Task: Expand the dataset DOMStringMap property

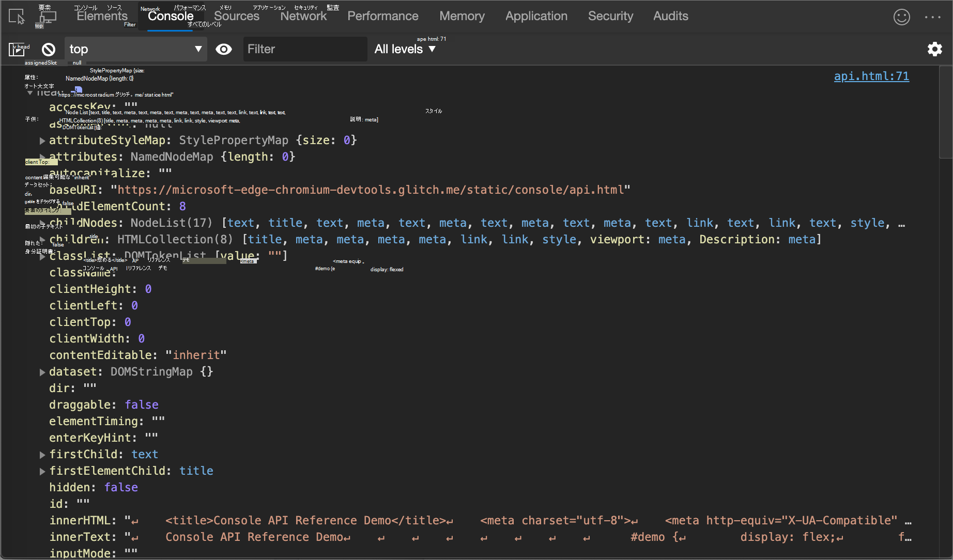Action: pos(42,372)
